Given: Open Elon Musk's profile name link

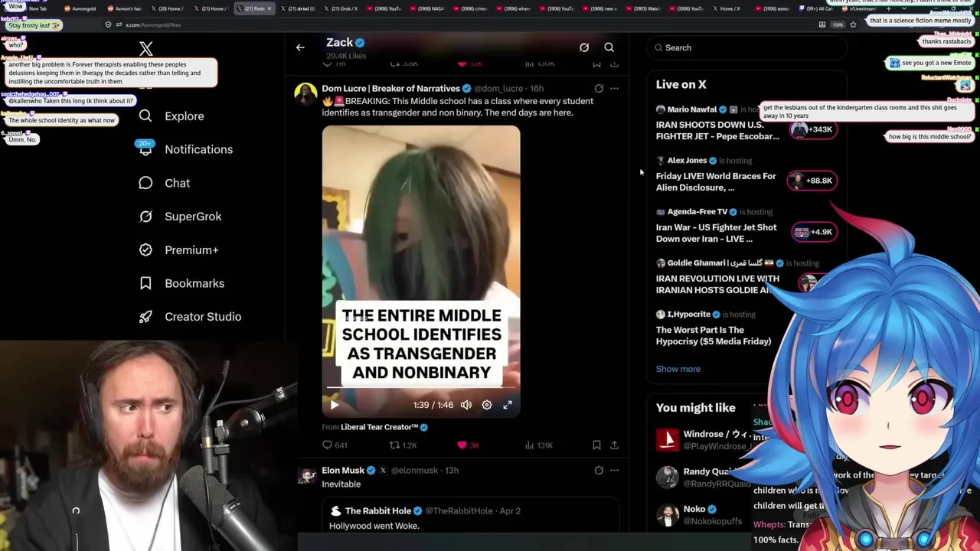Looking at the screenshot, I should click(343, 470).
